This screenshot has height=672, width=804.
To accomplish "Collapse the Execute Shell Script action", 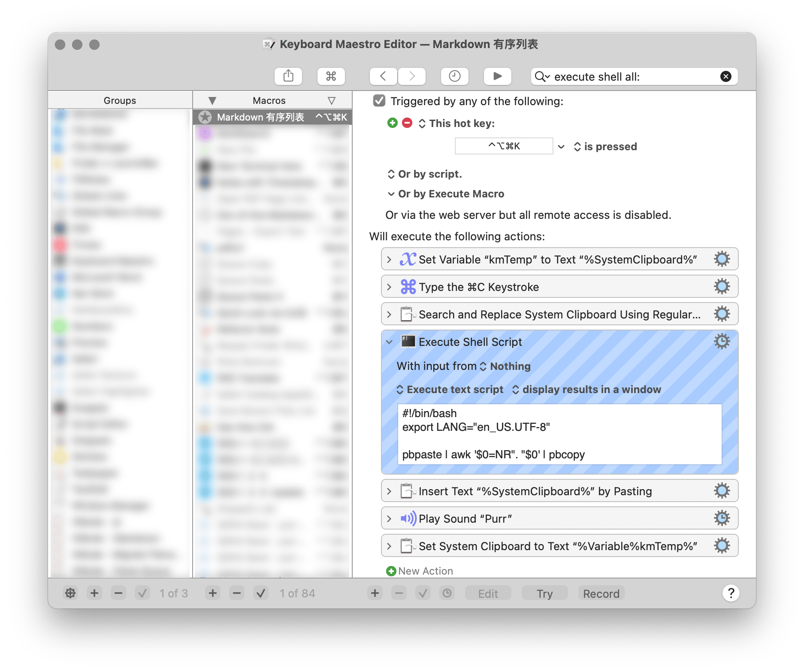I will click(389, 342).
